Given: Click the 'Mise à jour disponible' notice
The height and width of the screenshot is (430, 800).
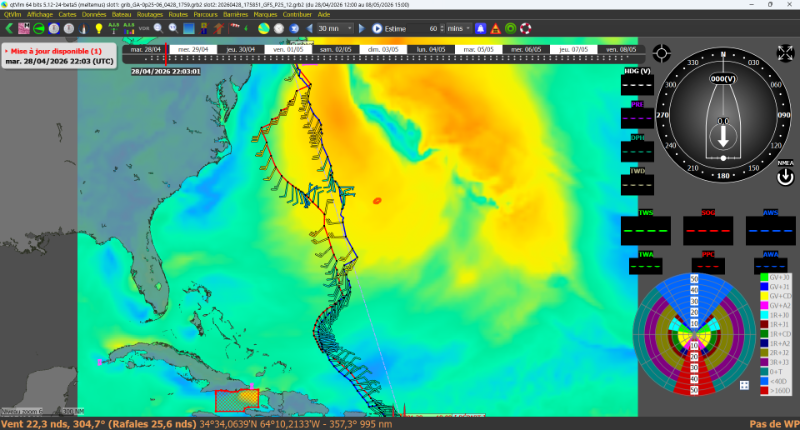Looking at the screenshot, I should 56,50.
